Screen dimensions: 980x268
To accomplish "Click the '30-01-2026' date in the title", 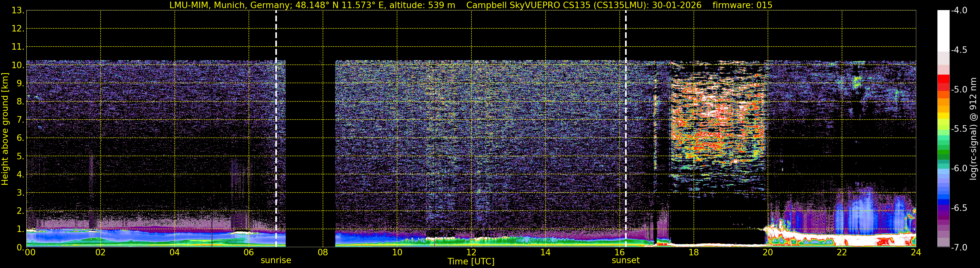I will 677,5.
